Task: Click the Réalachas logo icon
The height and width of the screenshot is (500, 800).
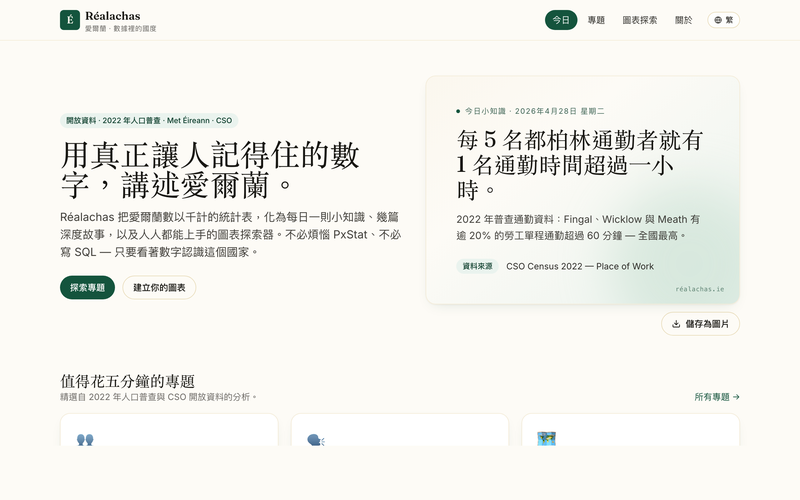Action: tap(70, 20)
